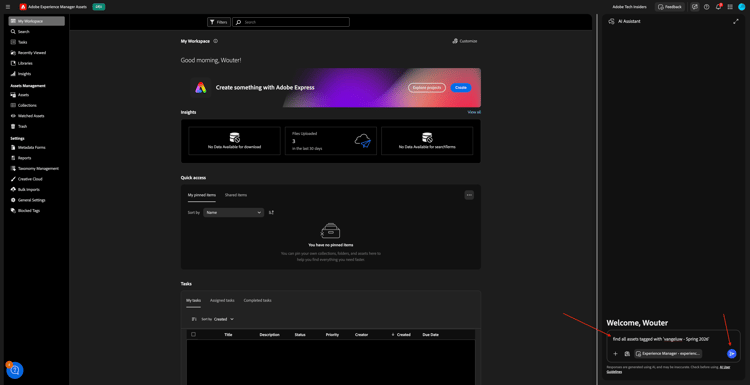This screenshot has height=385, width=750.
Task: Click the plus add icon in prompt box
Action: point(616,354)
